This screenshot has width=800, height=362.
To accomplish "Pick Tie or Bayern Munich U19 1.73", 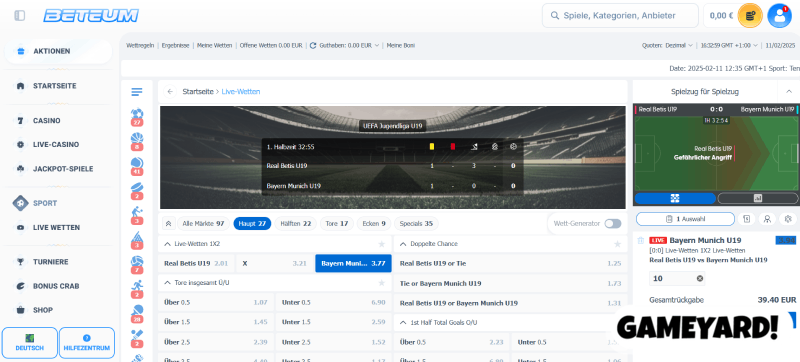I will click(x=511, y=283).
